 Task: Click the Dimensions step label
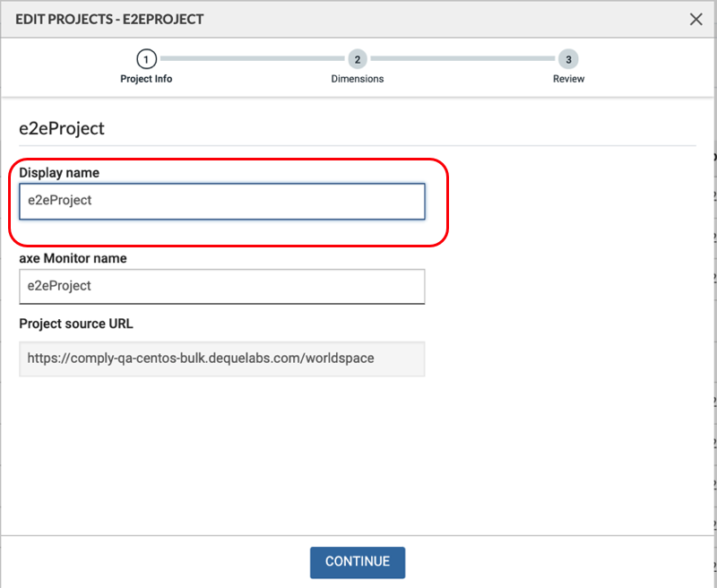click(358, 79)
